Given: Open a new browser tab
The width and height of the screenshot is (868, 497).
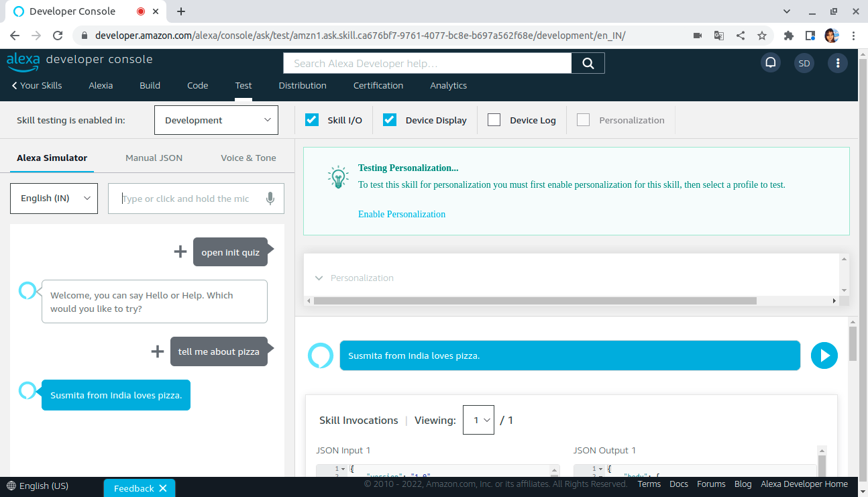Looking at the screenshot, I should [x=181, y=11].
